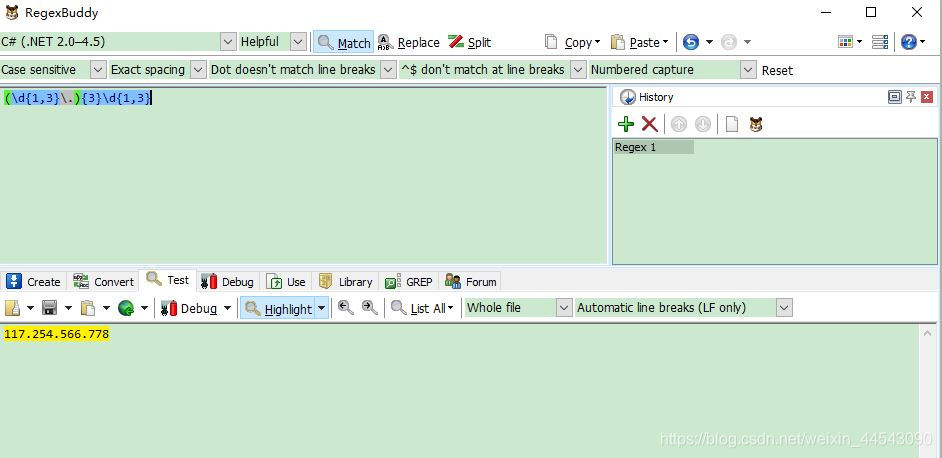Switch to the Debug tab

point(227,281)
